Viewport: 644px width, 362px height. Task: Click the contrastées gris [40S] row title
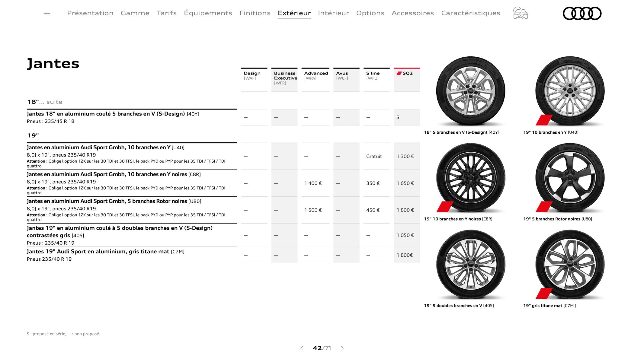(120, 232)
